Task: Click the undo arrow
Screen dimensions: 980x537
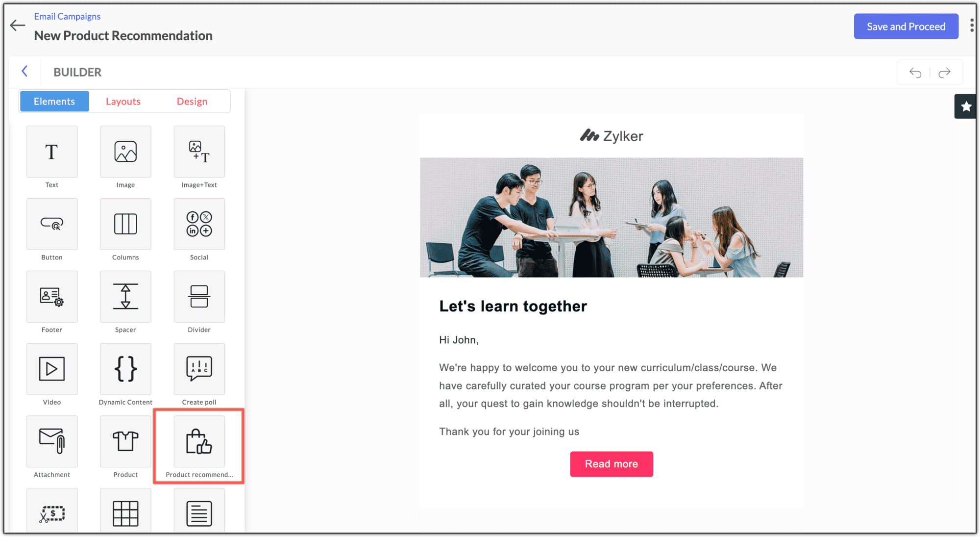Action: 915,73
